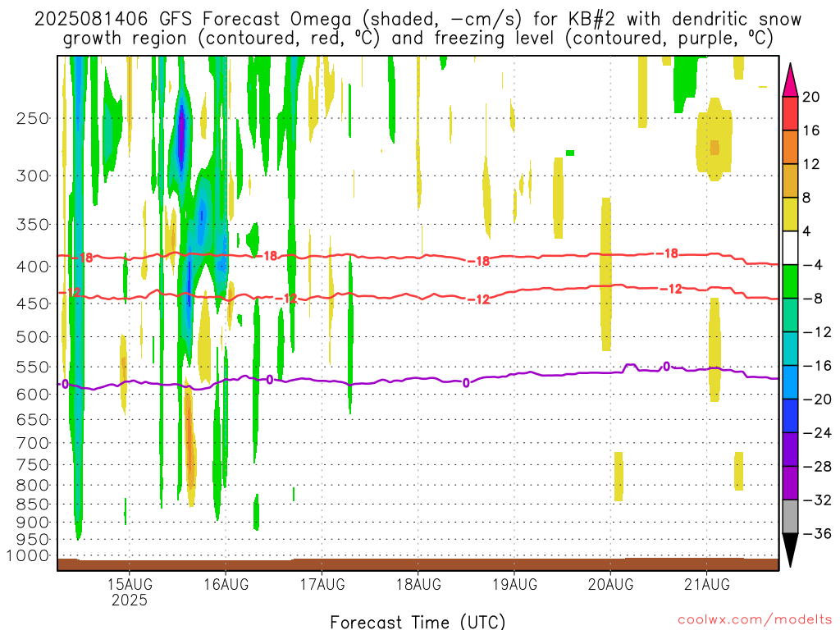Click the chart title second line about freezing level
Image resolution: width=840 pixels, height=630 pixels.
point(418,39)
